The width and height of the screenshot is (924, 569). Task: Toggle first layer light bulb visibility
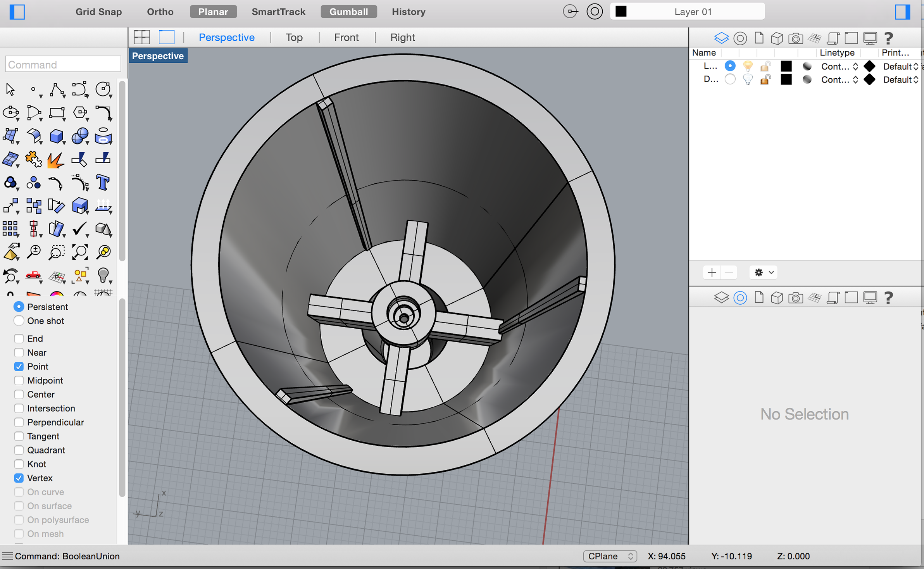click(x=748, y=66)
